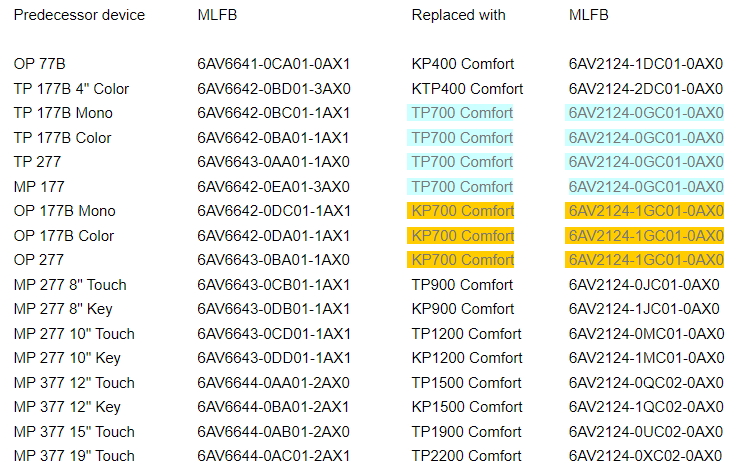Select the MP 377 12" Key cell
Screen dimensions: 748x469
(x=67, y=407)
